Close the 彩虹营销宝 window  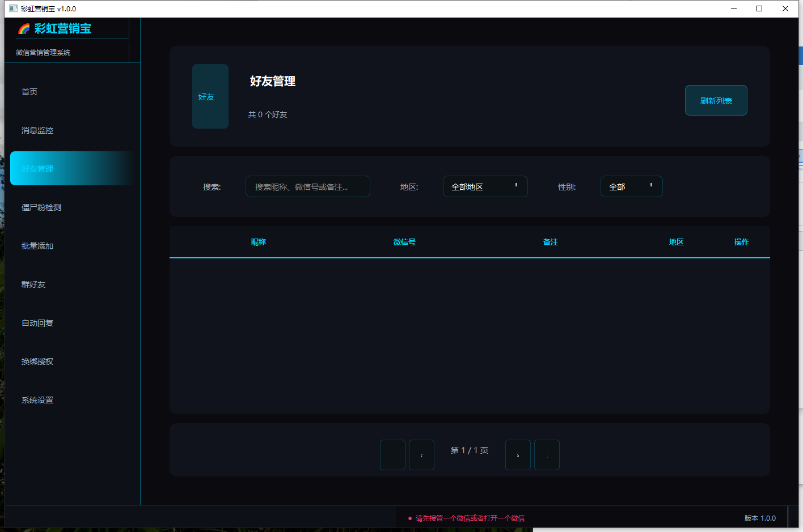coord(785,8)
